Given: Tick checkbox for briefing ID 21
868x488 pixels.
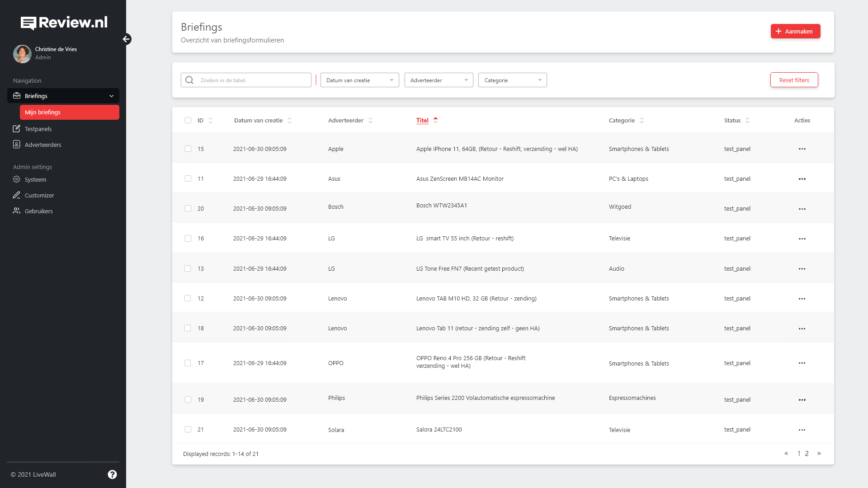Looking at the screenshot, I should pos(188,429).
